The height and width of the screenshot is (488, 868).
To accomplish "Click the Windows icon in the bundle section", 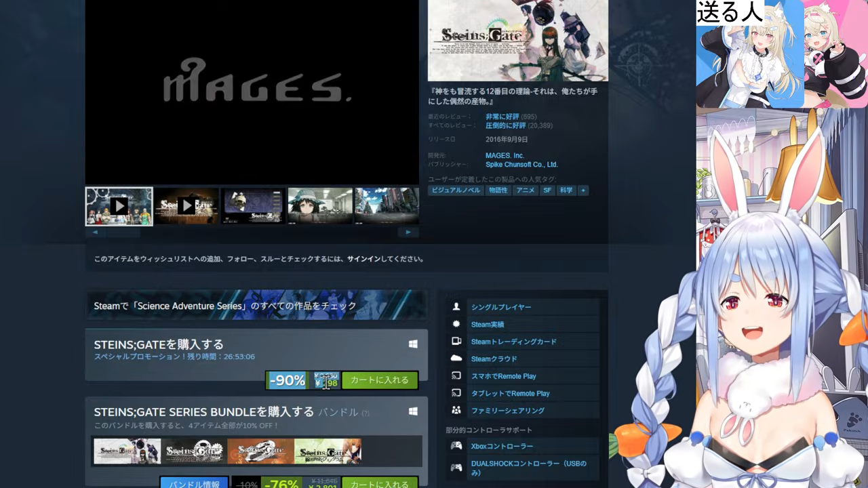I will tap(413, 411).
